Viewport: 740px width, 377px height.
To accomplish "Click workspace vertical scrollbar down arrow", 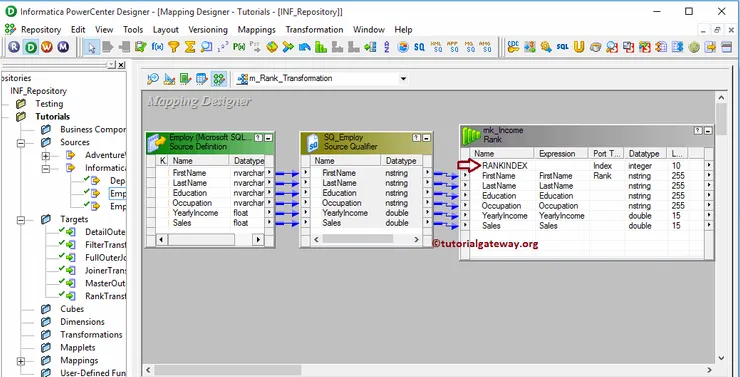I will click(721, 358).
